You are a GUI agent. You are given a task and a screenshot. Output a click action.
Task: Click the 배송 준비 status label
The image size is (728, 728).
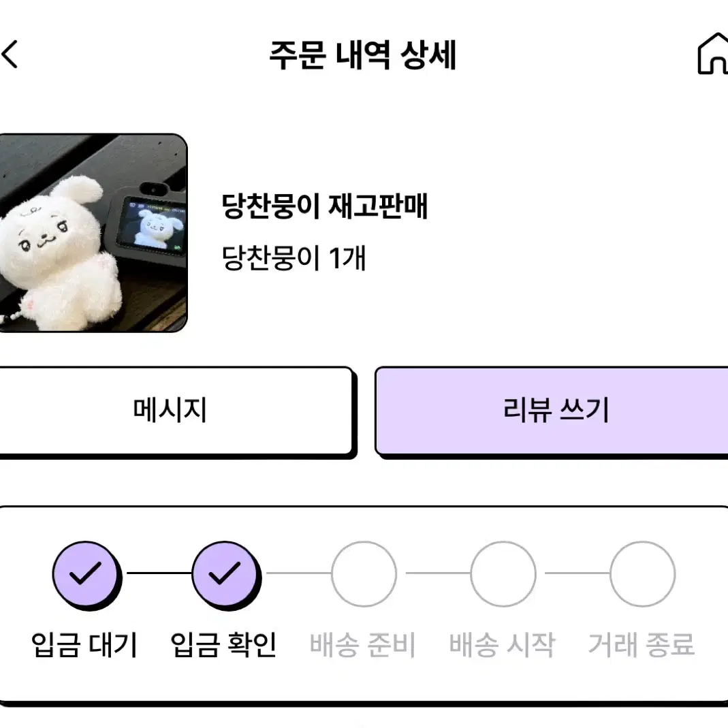point(362,645)
